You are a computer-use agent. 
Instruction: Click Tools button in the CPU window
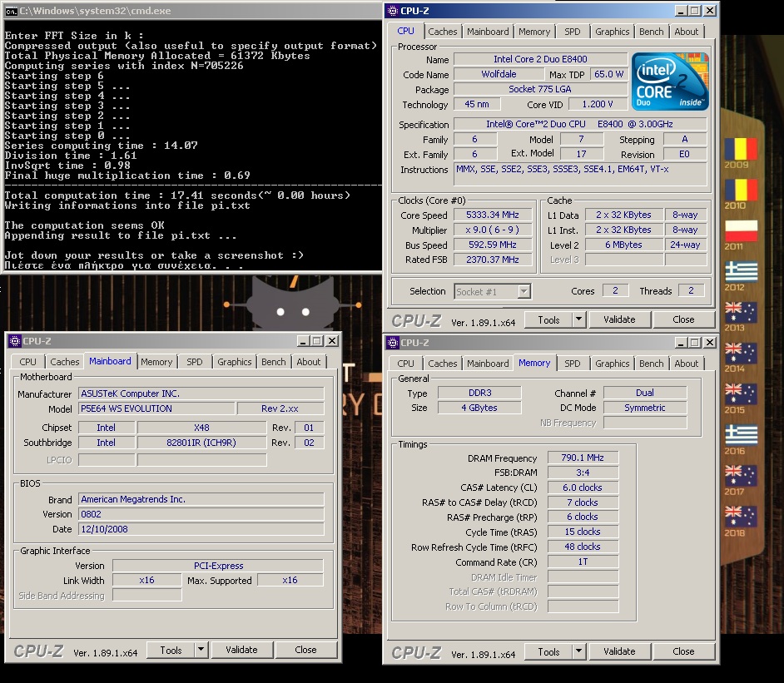[548, 319]
